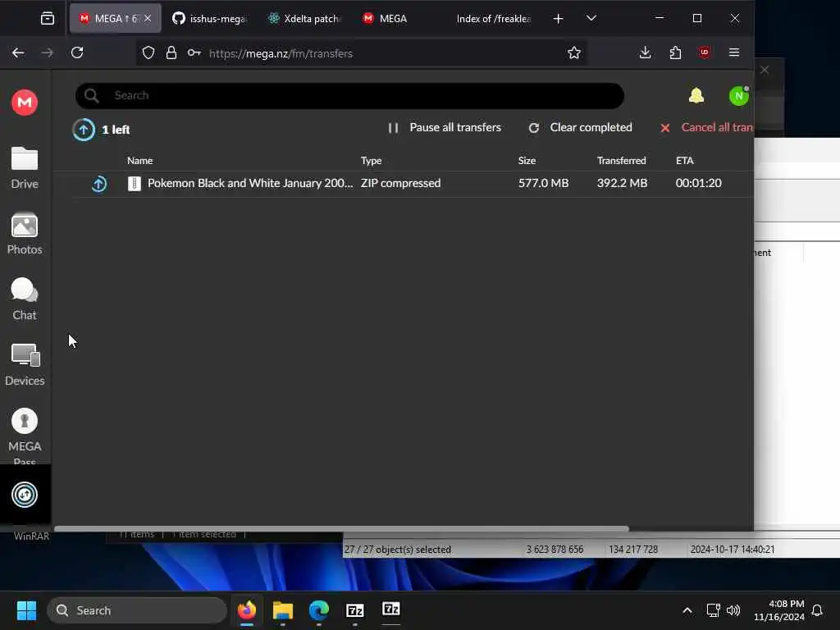
Task: Open clock and date 4:08 PM
Action: pyautogui.click(x=779, y=610)
